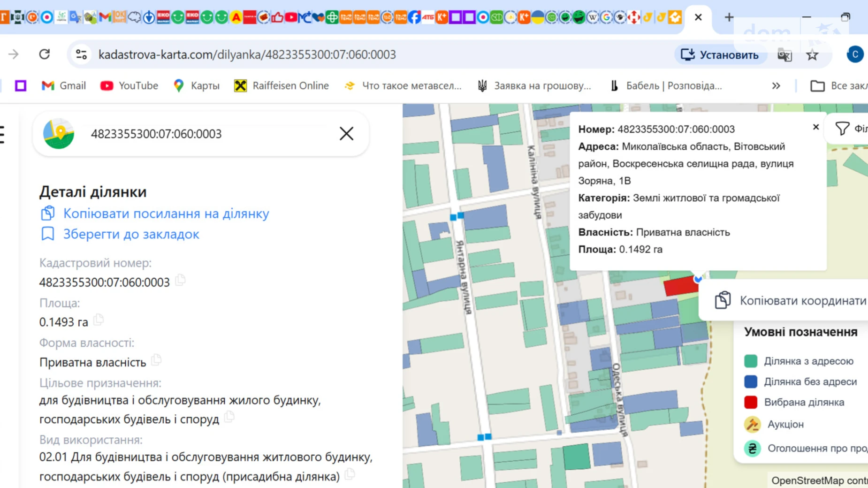Bookmark this page with star icon
Viewport: 868px width, 488px height.
[x=812, y=55]
